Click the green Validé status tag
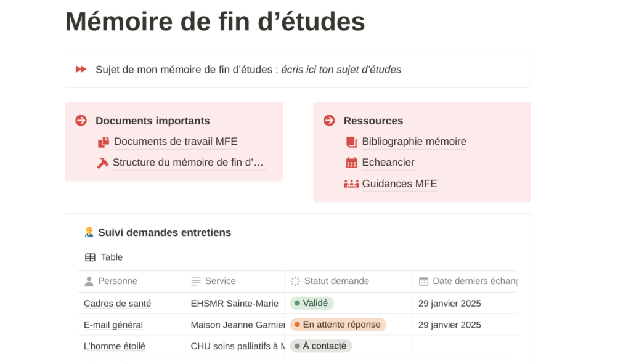Image resolution: width=631 pixels, height=364 pixels. [312, 303]
